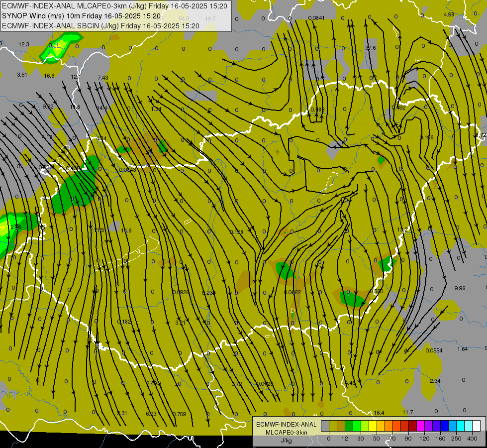The image size is (487, 448).
Task: Click the legend tick label 70
Action: (x=392, y=439)
